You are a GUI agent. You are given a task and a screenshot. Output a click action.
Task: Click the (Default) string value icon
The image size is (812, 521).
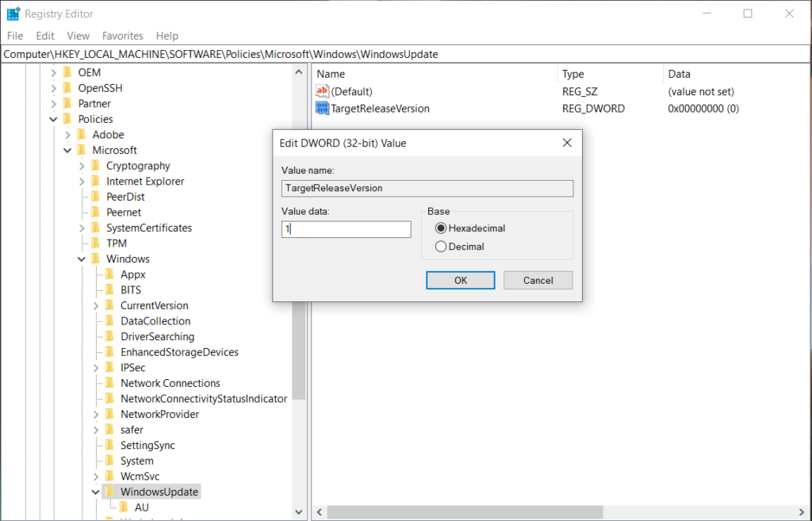pyautogui.click(x=322, y=92)
